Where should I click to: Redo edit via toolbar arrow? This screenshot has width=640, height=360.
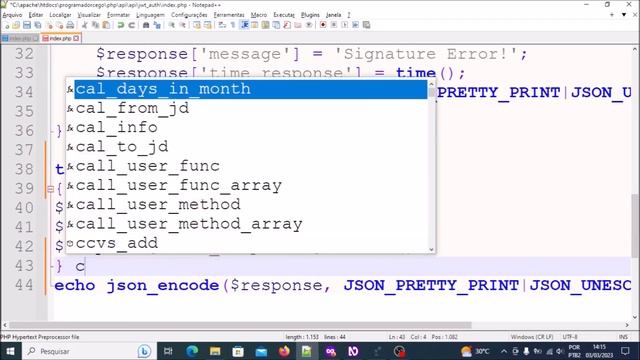point(131,25)
